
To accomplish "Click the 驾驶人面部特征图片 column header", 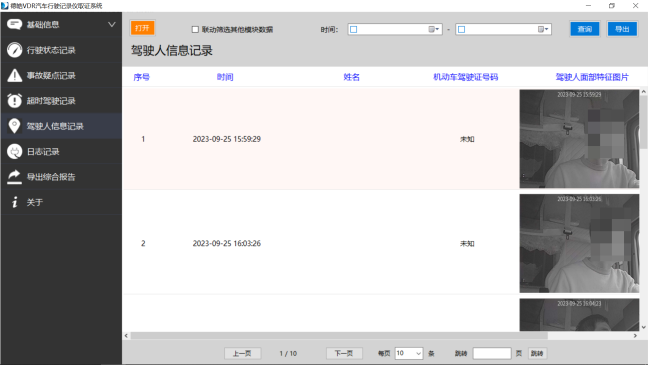I will point(592,77).
